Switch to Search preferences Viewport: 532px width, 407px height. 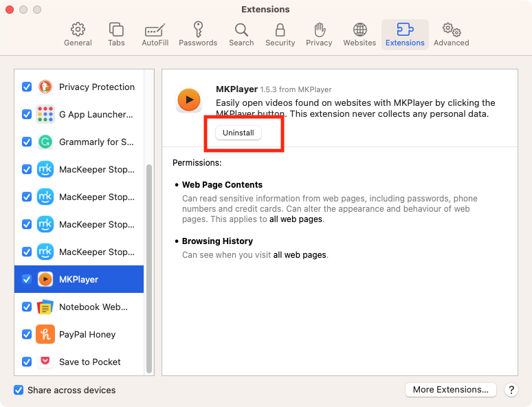(x=241, y=34)
